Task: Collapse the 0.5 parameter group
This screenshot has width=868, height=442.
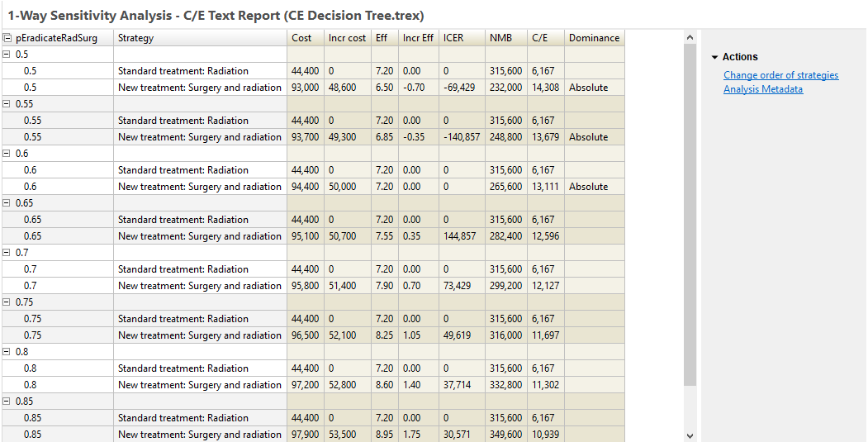Action: pyautogui.click(x=7, y=55)
